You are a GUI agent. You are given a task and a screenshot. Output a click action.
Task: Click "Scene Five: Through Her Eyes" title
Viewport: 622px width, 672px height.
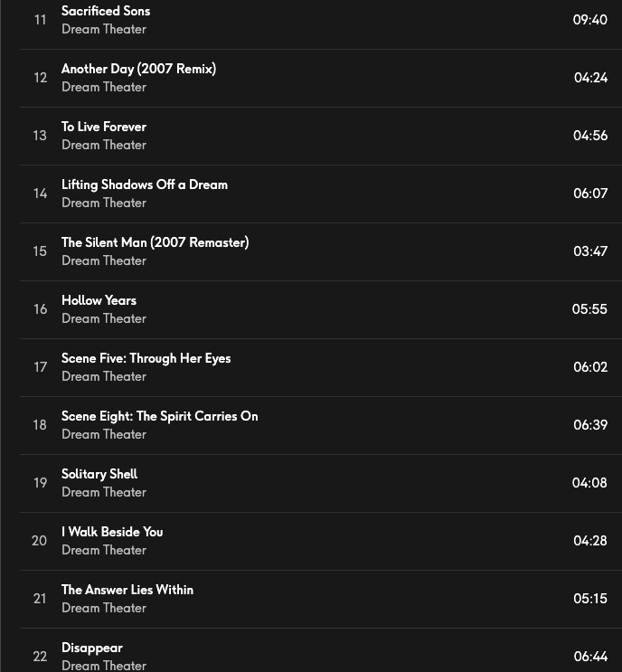pyautogui.click(x=146, y=358)
